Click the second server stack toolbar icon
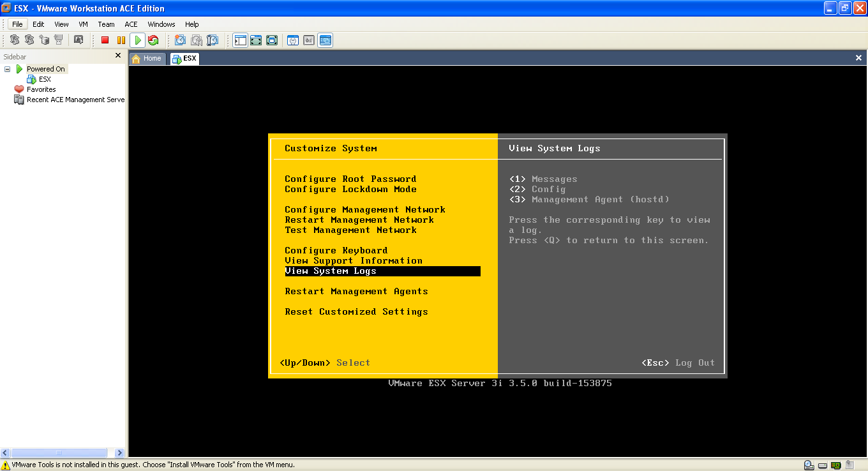Viewport: 868px width, 471px height. (29, 40)
